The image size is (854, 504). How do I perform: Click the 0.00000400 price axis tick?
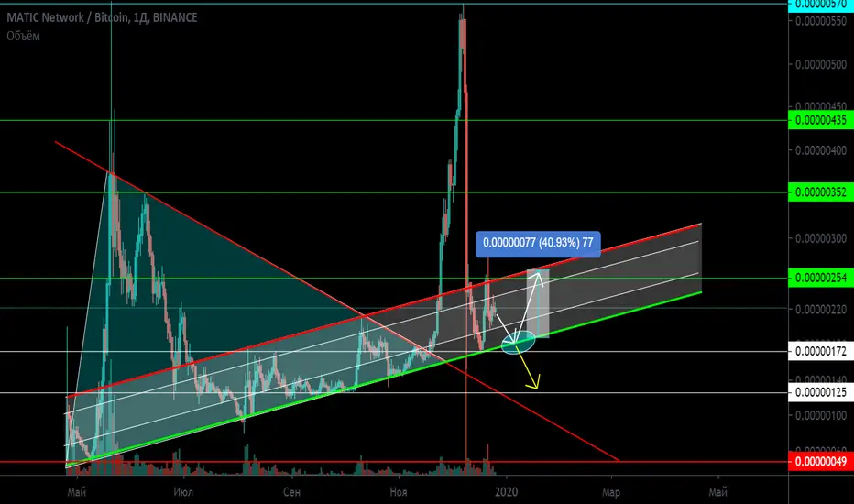click(821, 150)
